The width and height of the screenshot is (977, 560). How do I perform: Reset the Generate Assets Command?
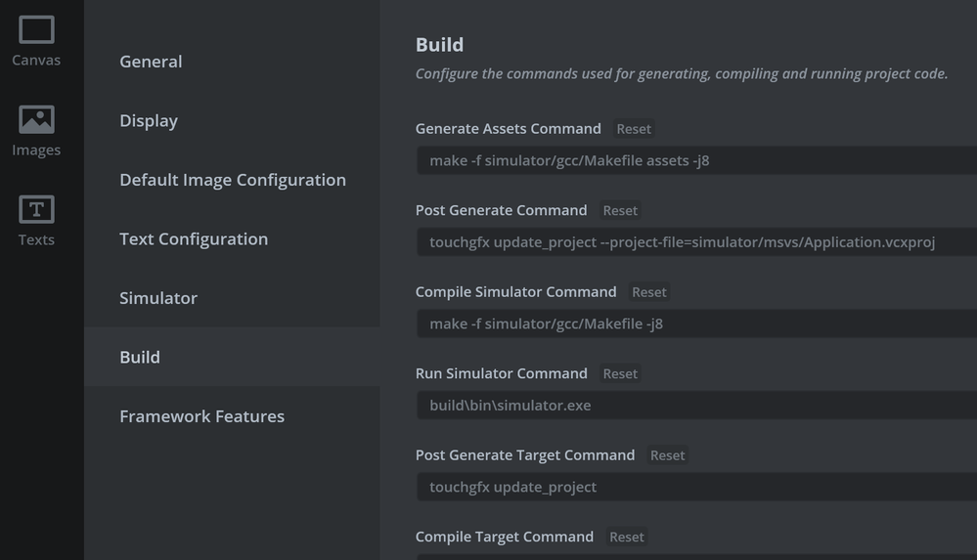634,129
